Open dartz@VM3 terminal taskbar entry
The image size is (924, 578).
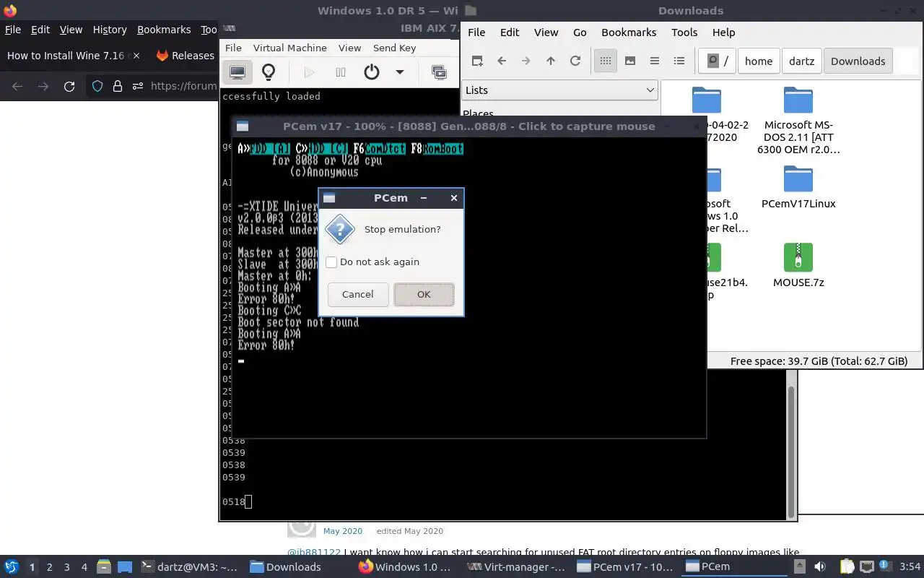pyautogui.click(x=188, y=567)
